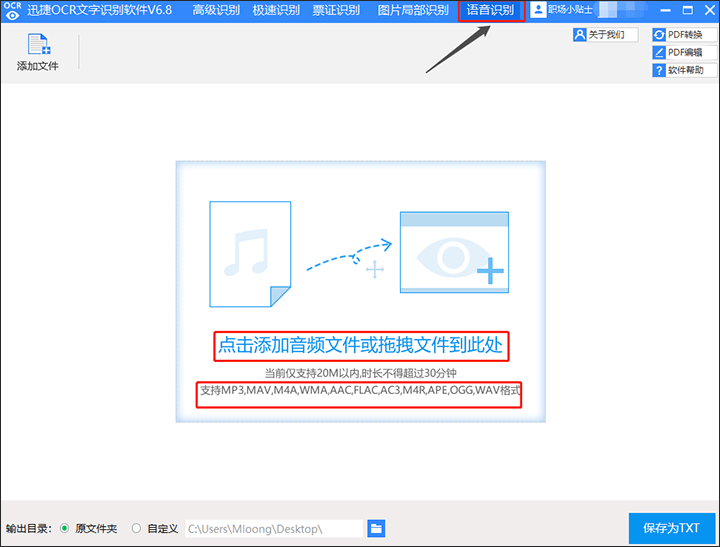Click the music note file icon

point(250,254)
